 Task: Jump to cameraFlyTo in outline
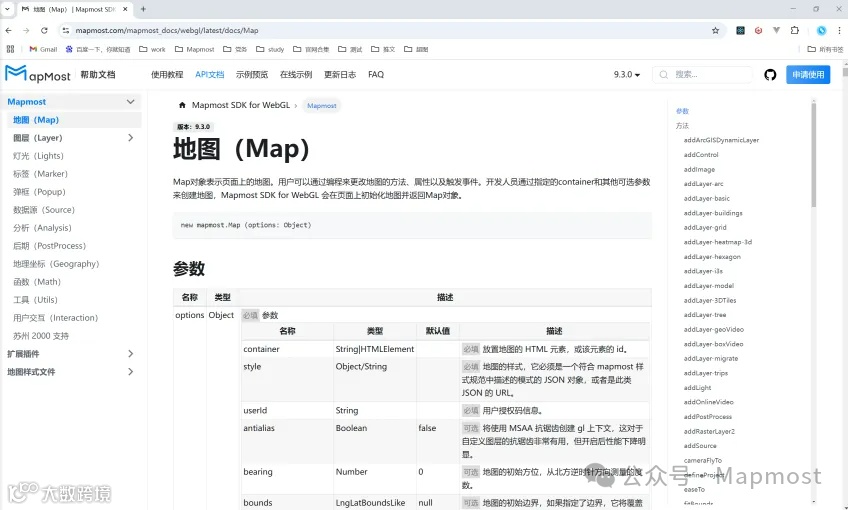click(x=703, y=460)
